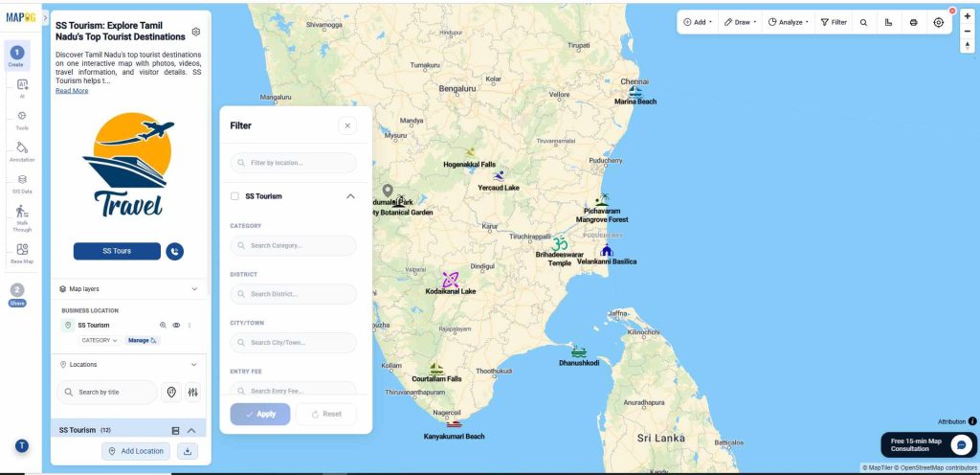Click the Filter toolbar item
The width and height of the screenshot is (980, 475).
coord(834,22)
